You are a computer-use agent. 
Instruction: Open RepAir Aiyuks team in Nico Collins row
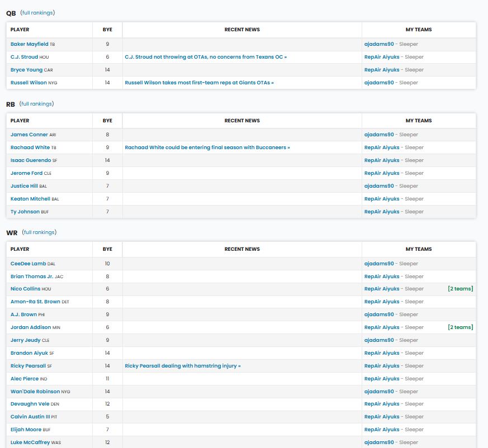pyautogui.click(x=382, y=289)
